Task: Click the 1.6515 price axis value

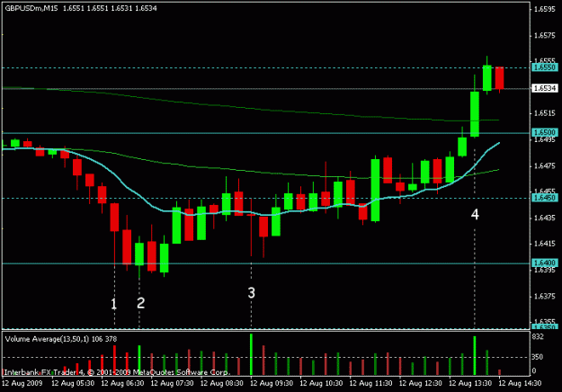Action: (x=545, y=113)
